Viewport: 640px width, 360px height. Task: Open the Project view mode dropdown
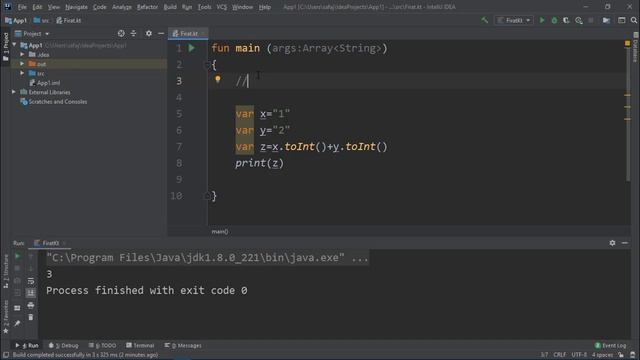(32, 33)
